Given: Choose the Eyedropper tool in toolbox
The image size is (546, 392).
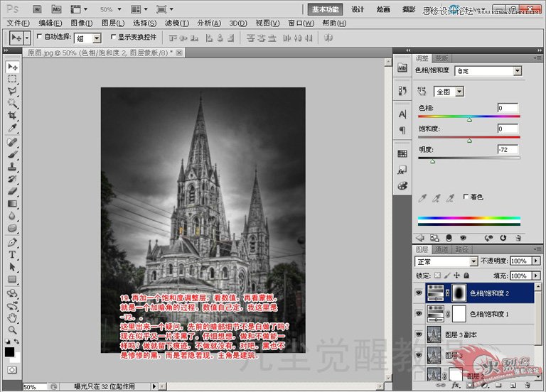Looking at the screenshot, I should (12, 127).
